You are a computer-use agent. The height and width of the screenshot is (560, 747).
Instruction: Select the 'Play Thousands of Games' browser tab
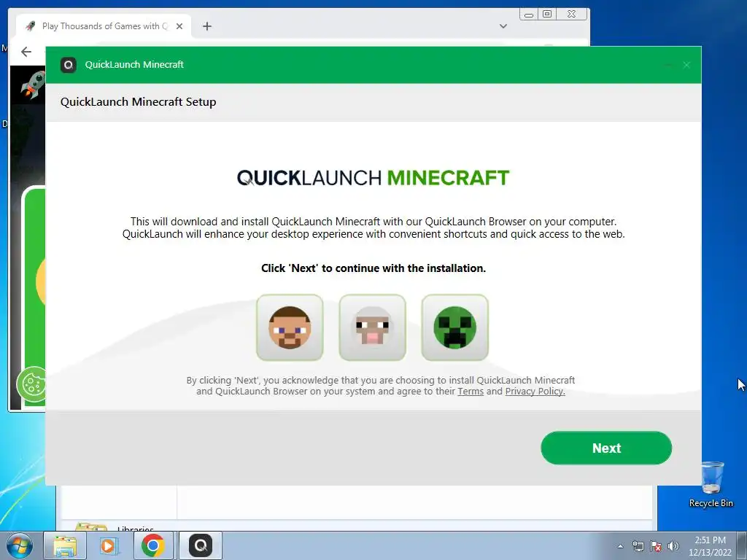tap(104, 26)
